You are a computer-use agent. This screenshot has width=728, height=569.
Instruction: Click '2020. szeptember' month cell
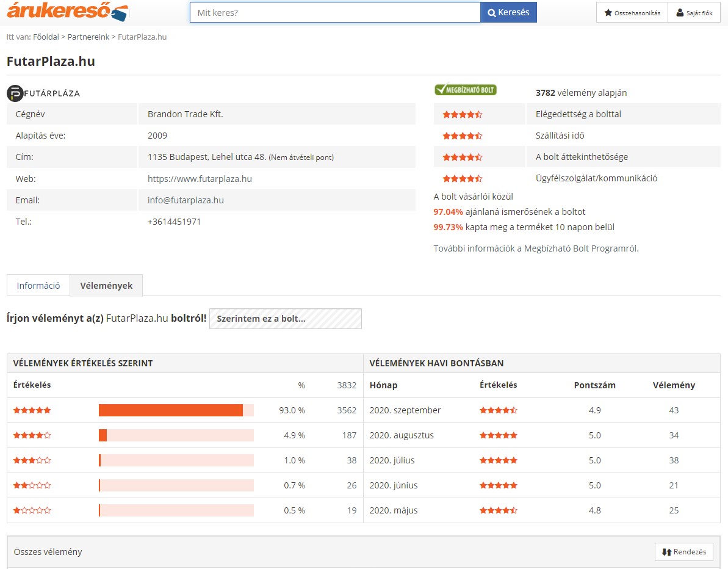coord(405,410)
